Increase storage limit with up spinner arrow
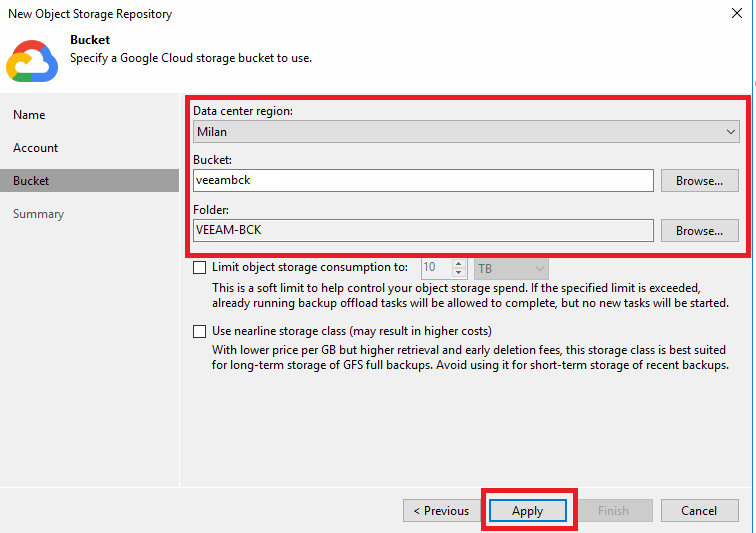 [x=459, y=263]
